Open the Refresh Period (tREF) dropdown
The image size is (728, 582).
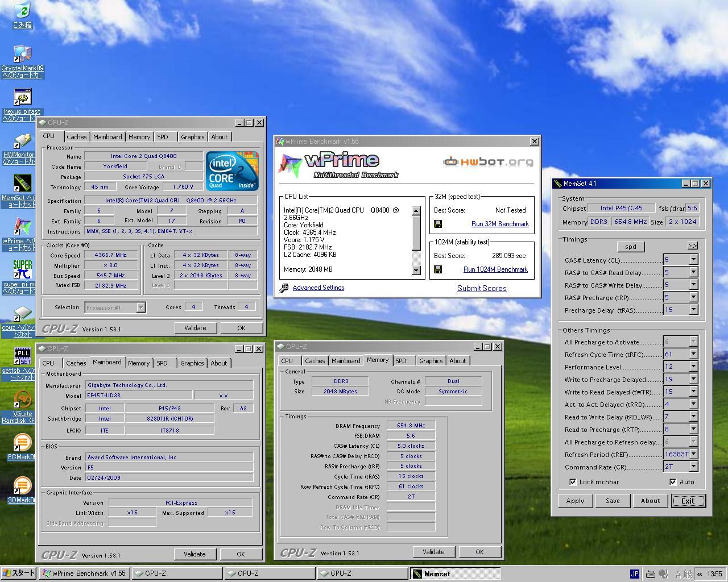693,454
